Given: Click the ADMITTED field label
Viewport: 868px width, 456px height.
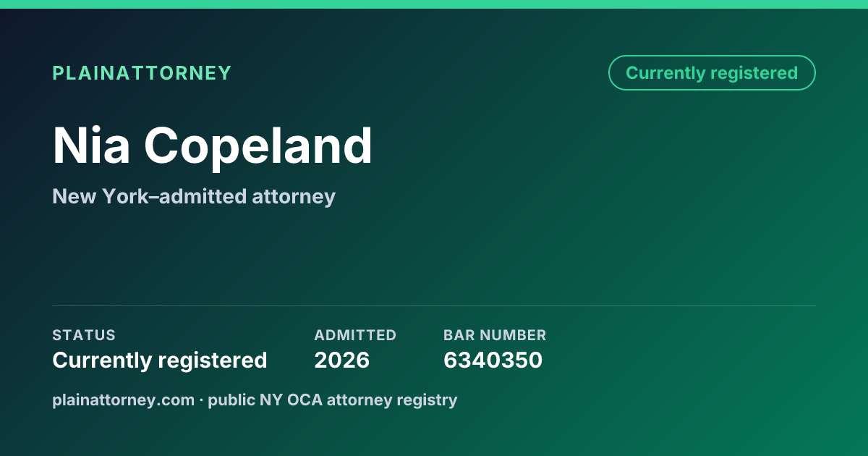Looking at the screenshot, I should click(355, 335).
